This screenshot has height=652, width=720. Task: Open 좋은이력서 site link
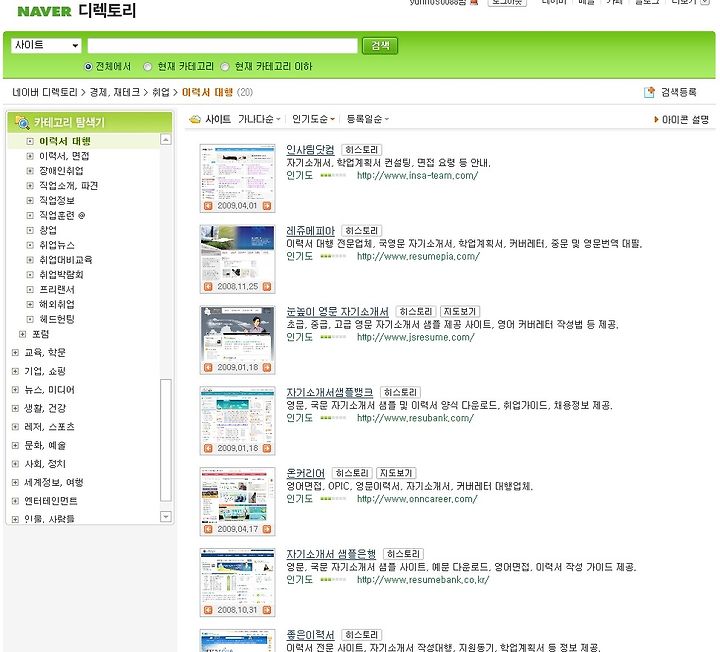pyautogui.click(x=310, y=635)
